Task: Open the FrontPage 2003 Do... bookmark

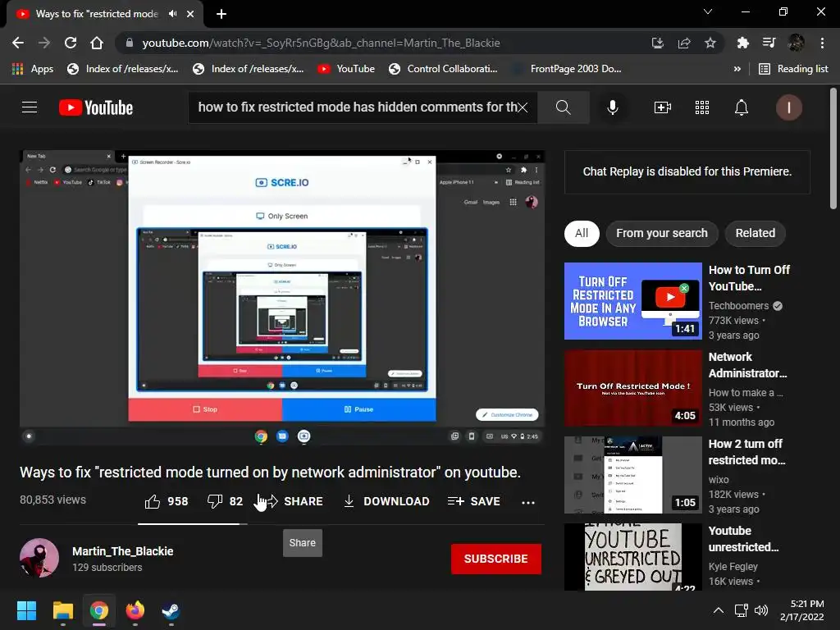Action: click(x=567, y=69)
